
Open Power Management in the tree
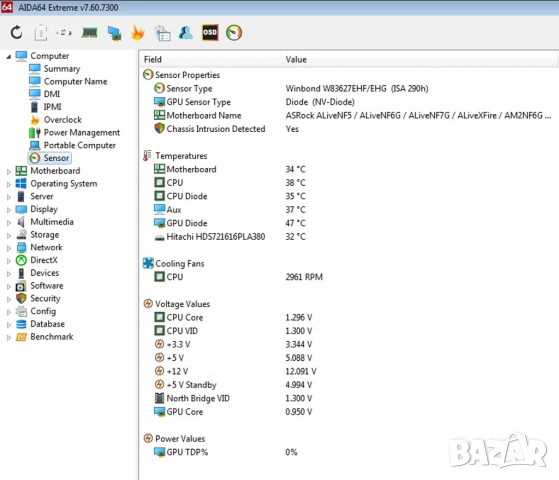click(x=82, y=132)
